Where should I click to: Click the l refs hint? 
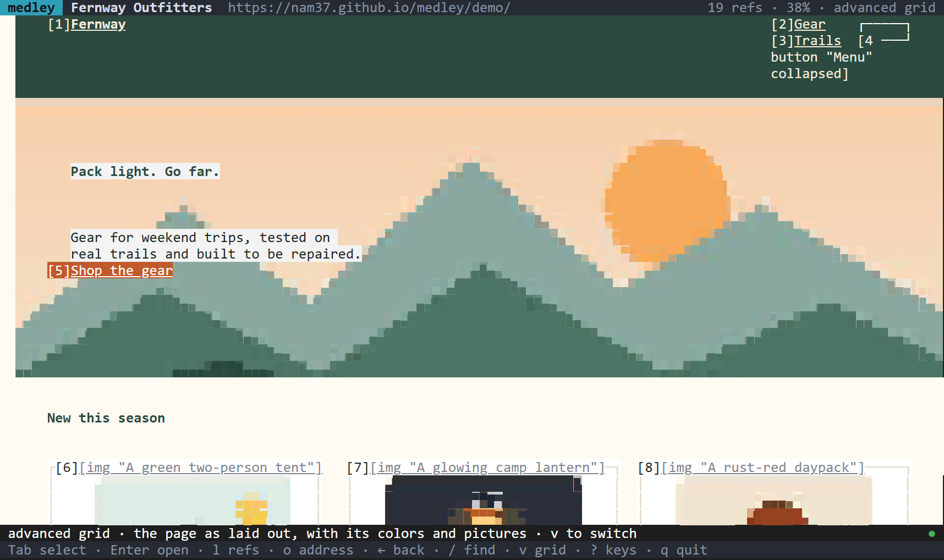point(236,550)
